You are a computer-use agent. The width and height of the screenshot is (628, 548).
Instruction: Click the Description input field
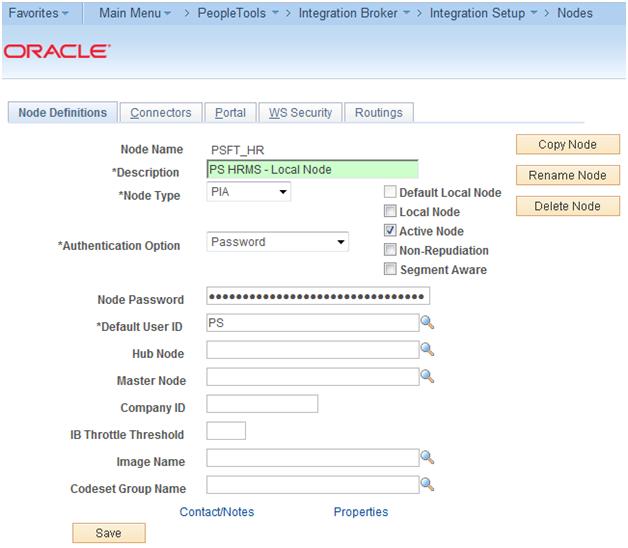point(312,169)
